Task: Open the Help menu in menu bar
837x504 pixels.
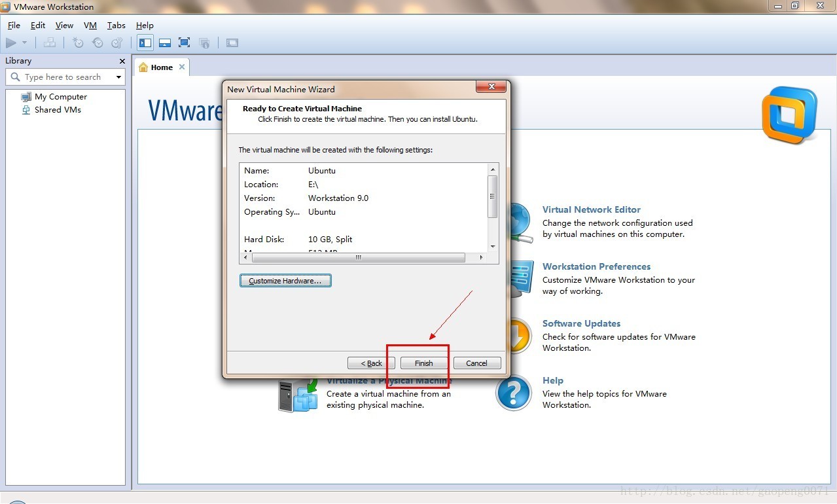Action: 145,25
